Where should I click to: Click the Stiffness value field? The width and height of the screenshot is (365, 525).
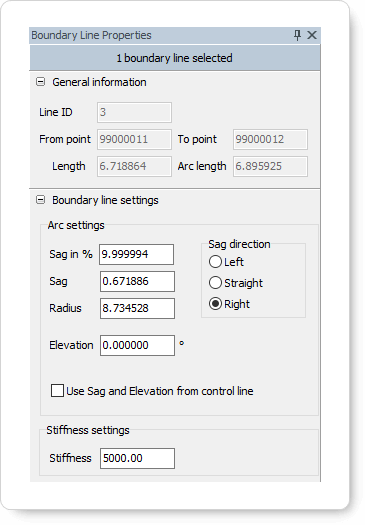coord(137,458)
